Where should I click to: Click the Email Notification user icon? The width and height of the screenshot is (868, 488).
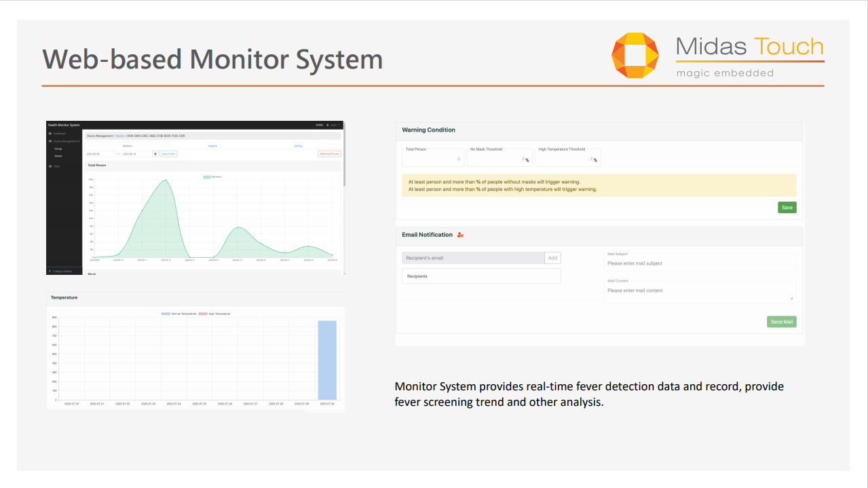(x=460, y=235)
